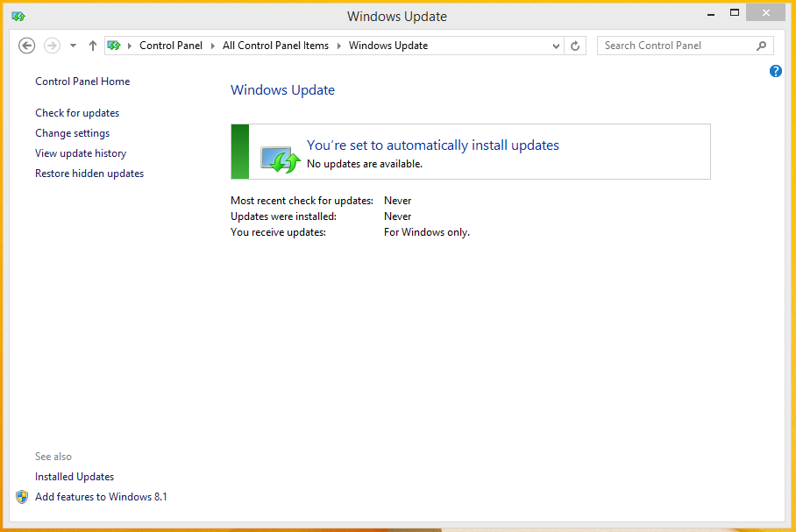Click the blue Windows Update page heading
Image resolution: width=796 pixels, height=532 pixels.
click(x=283, y=90)
